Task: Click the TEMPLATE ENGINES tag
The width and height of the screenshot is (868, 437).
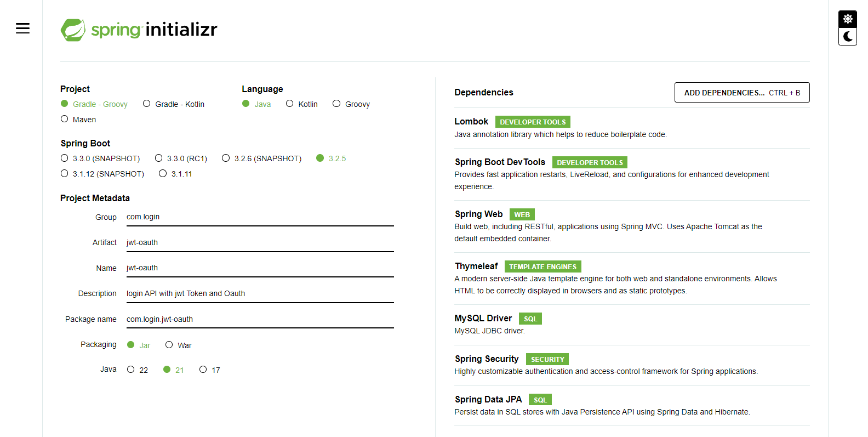Action: coord(542,266)
